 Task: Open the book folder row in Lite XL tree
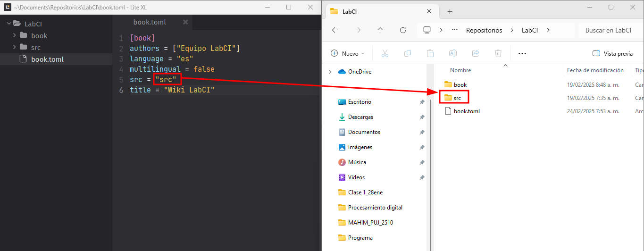pyautogui.click(x=56, y=35)
